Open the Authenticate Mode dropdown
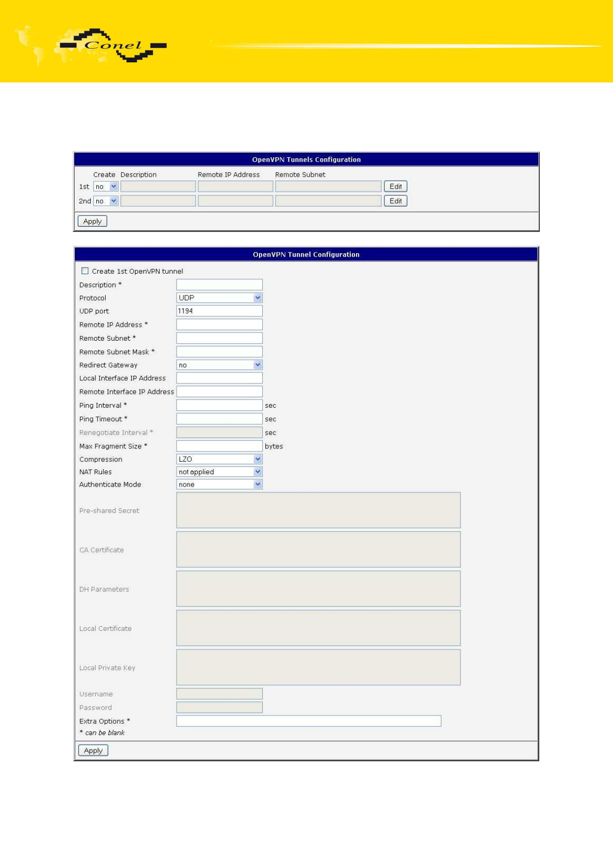This screenshot has width=613, height=868. click(x=219, y=485)
